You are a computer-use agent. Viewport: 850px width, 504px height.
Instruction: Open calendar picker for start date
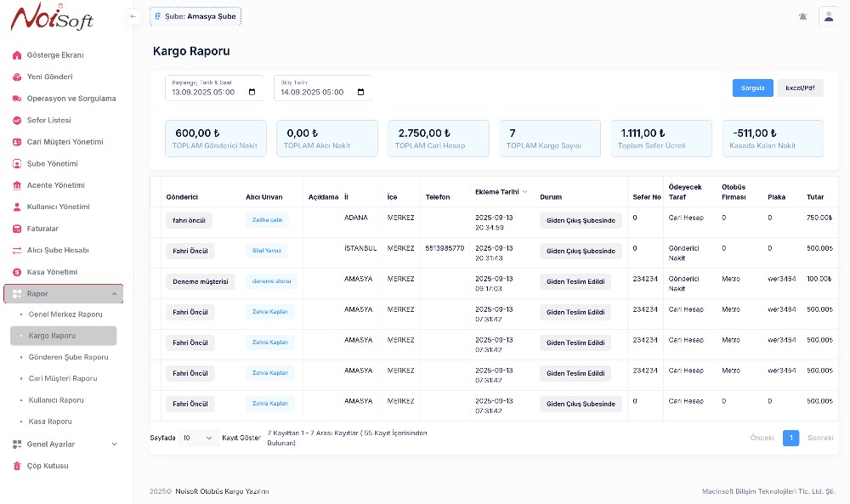point(252,92)
